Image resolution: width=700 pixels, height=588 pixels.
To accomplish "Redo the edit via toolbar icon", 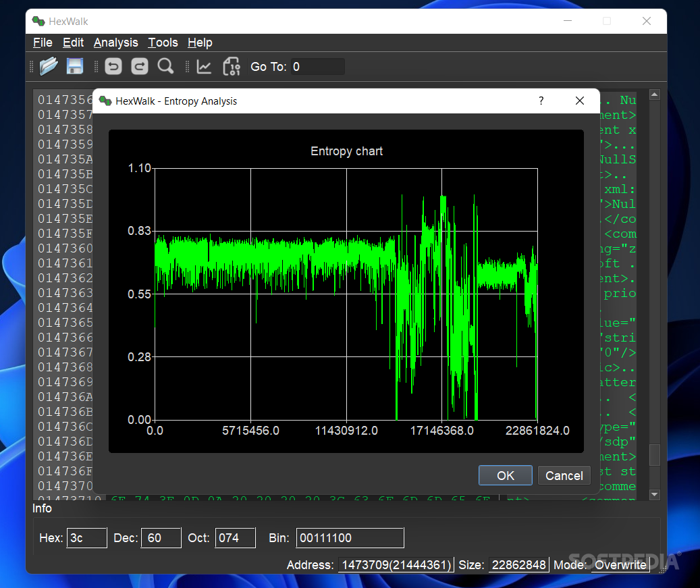I will (139, 67).
